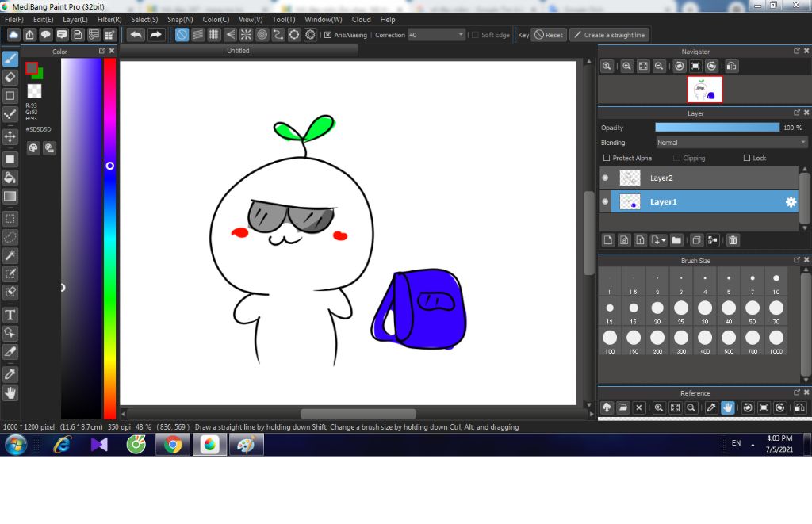
Task: Enable Protect Alpha checkbox
Action: coord(607,158)
